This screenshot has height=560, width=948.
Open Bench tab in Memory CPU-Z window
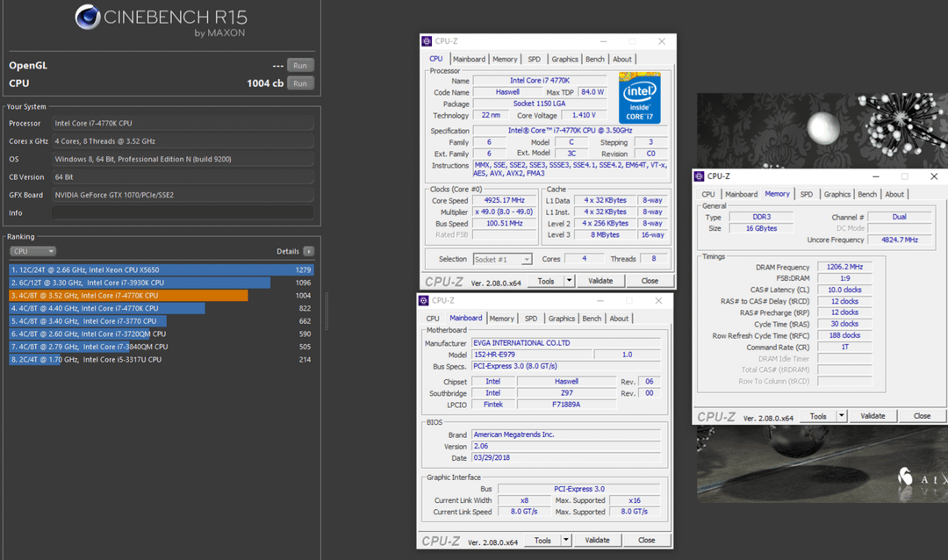click(867, 195)
